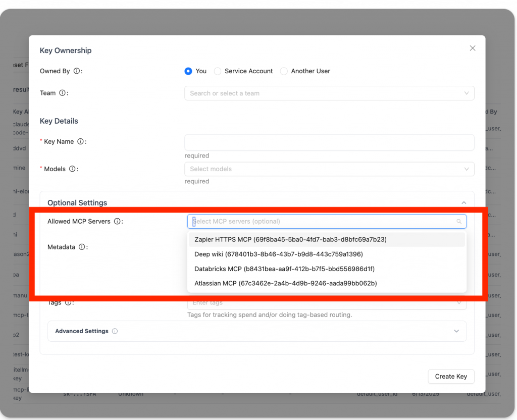Click the Key Ownership heading

point(66,50)
